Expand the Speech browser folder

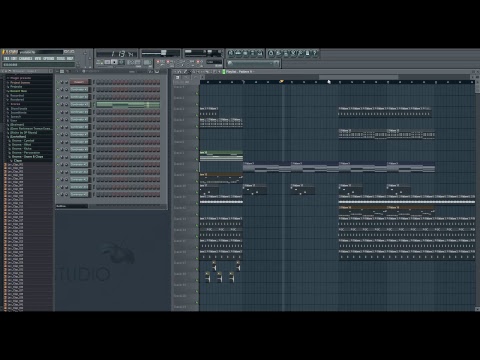[15, 117]
